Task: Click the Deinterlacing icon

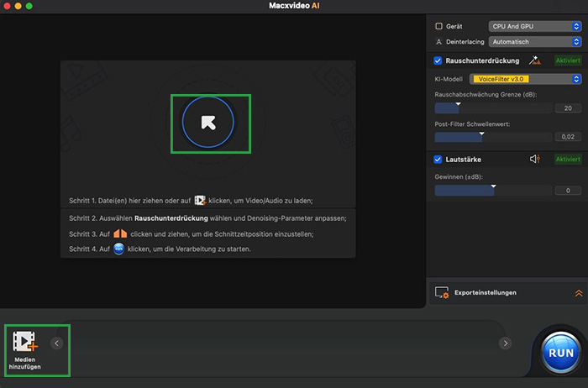Action: [x=438, y=42]
